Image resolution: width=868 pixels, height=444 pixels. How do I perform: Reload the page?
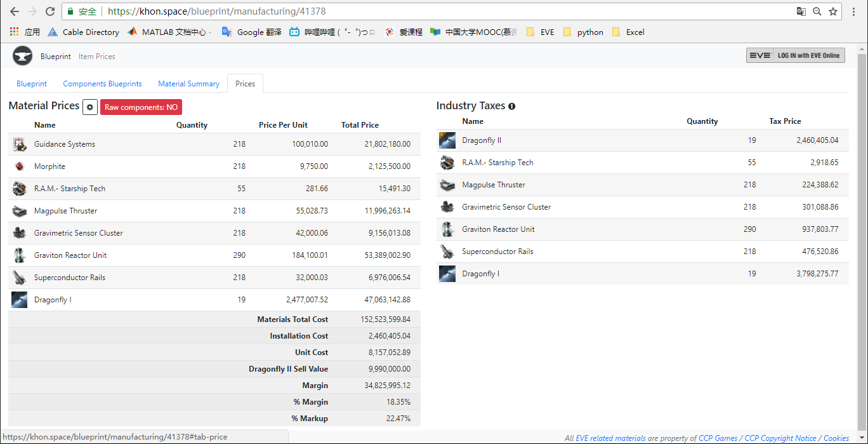point(49,11)
